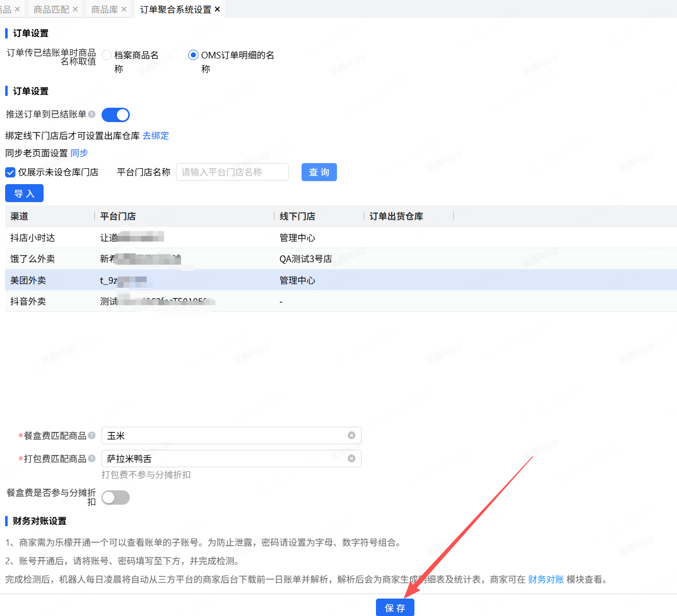This screenshot has height=616, width=677.
Task: Open the 餐盒费匹配商品 dropdown
Action: (231, 435)
